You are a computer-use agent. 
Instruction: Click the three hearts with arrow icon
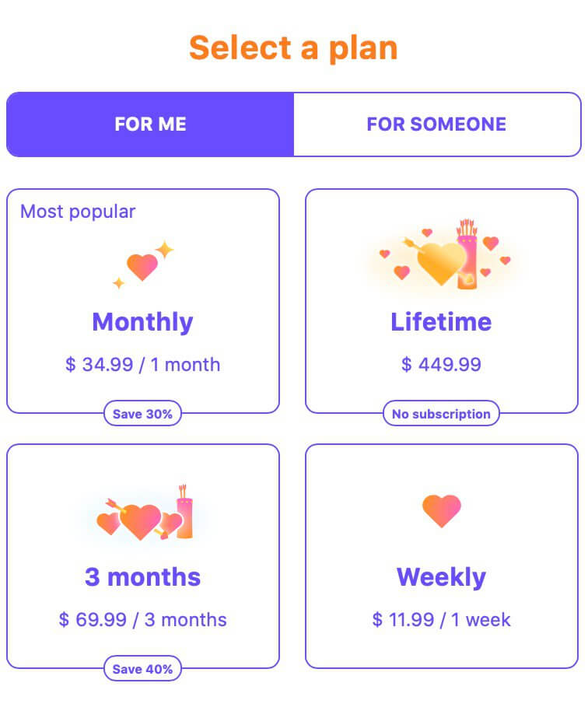tap(144, 513)
